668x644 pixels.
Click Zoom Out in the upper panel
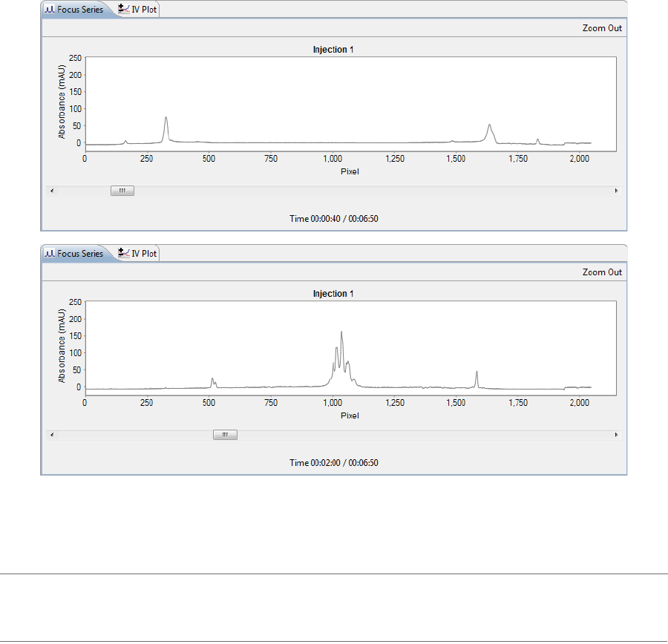[x=602, y=28]
